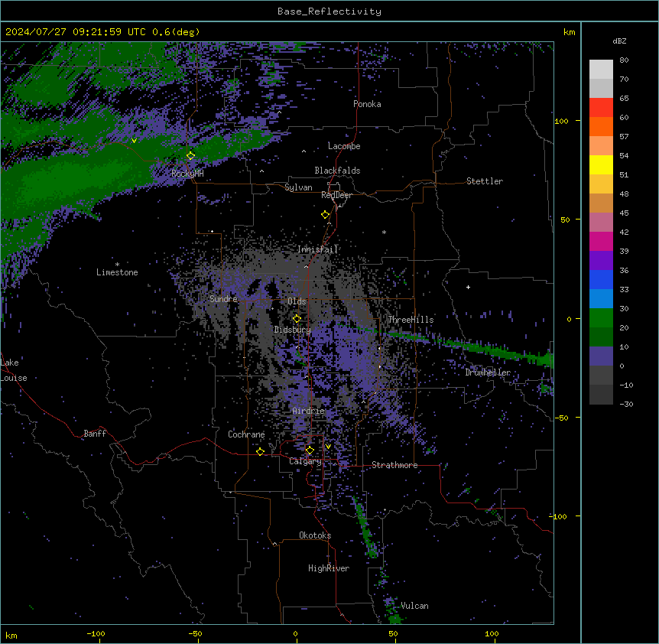Click the Limestone label
Image resolution: width=659 pixels, height=644 pixels.
point(117,272)
